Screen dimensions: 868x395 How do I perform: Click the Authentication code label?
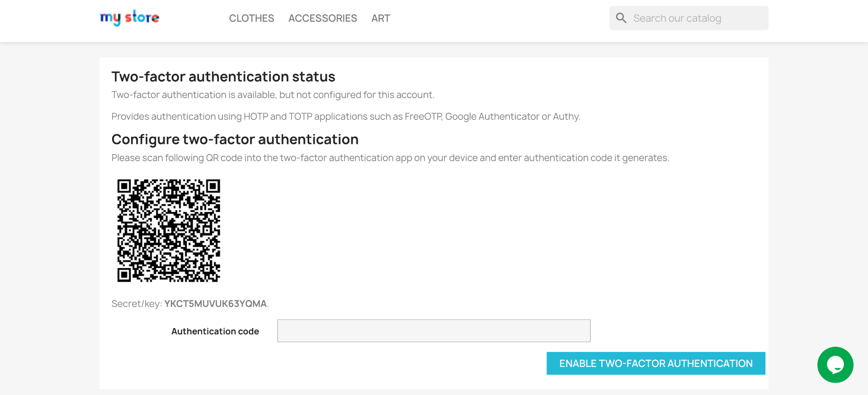tap(215, 331)
